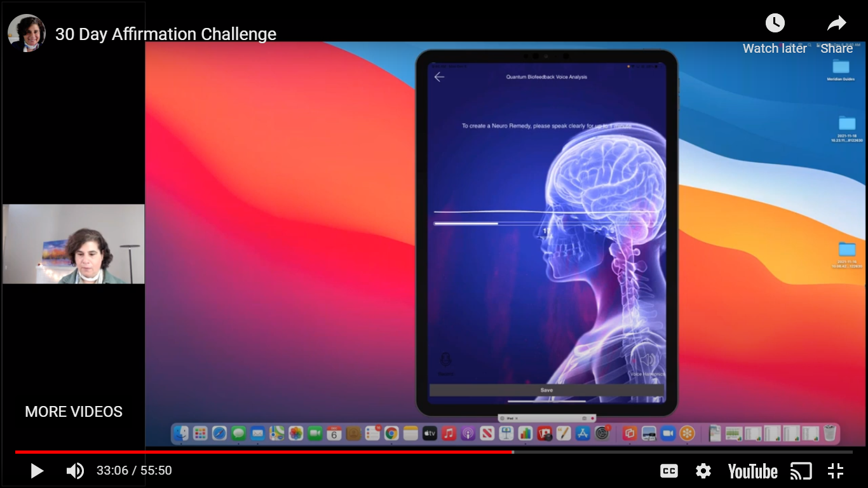Open Launchpad from the Dock
Screen dimensions: 868x488
click(x=199, y=433)
